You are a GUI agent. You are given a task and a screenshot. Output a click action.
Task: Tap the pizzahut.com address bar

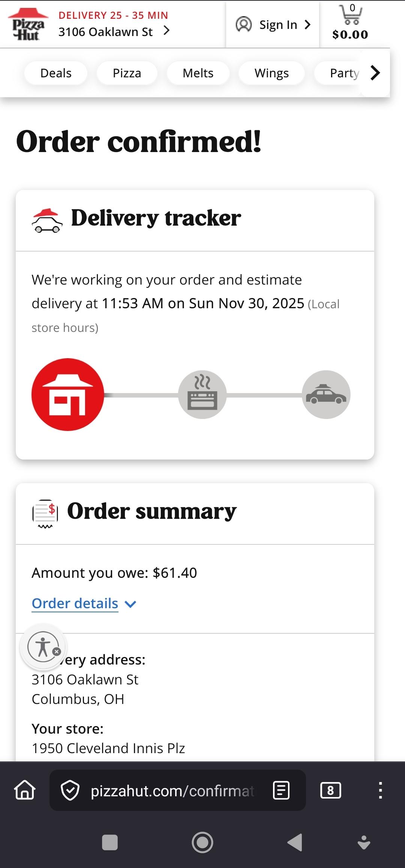point(172,790)
